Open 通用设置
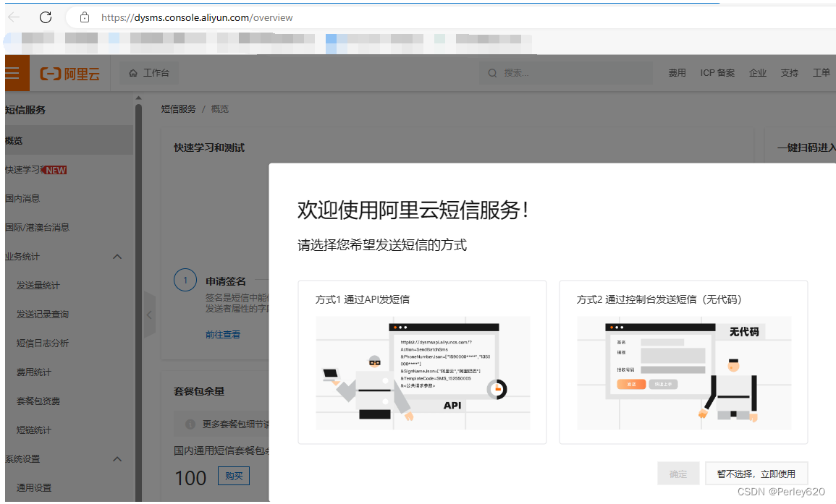This screenshot has height=504, width=836. click(33, 488)
